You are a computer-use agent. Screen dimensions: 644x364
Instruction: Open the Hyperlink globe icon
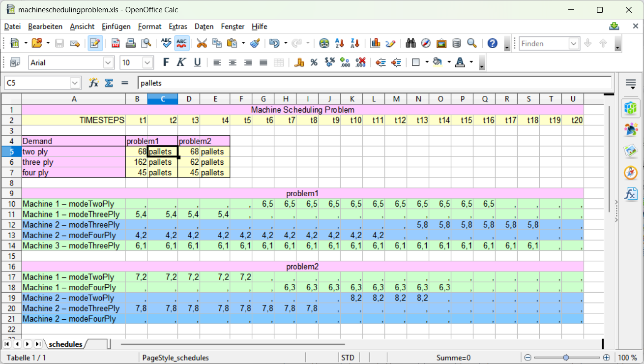[324, 43]
